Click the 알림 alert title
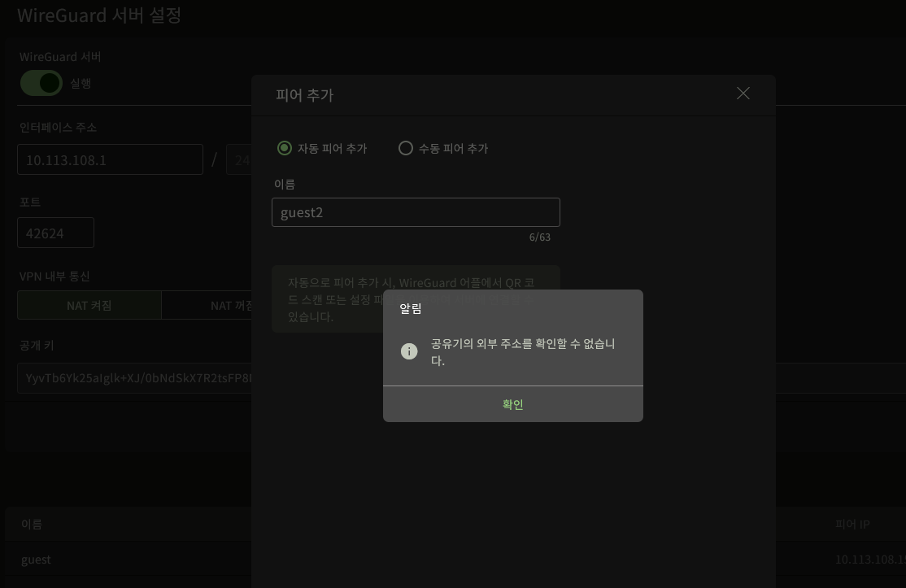Screen dimensions: 906x588 [410, 309]
